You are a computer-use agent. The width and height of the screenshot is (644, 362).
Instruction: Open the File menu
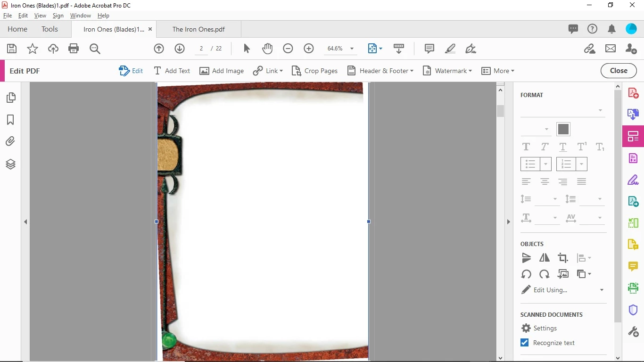tap(8, 16)
